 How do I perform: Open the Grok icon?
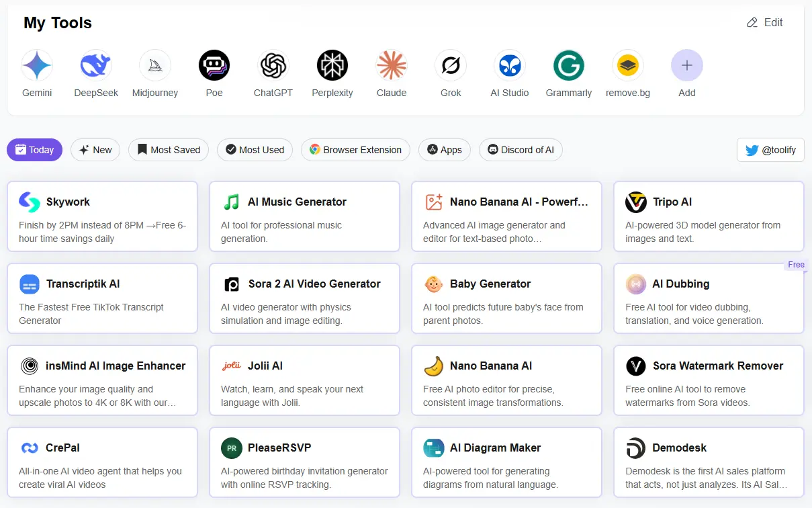pos(451,65)
